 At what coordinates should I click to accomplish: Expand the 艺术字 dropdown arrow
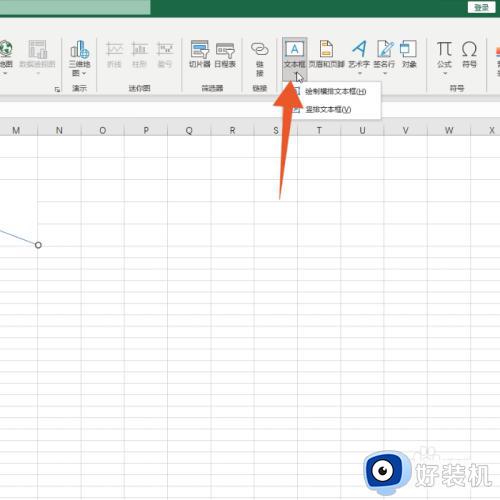tap(360, 73)
